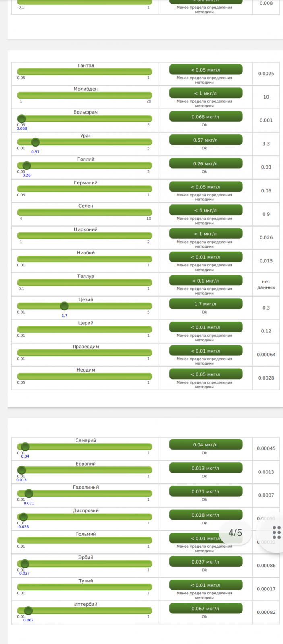Screen dimensions: 283x644
Task: Click the 0.068 мкг/л result badge
Action: click(x=206, y=117)
